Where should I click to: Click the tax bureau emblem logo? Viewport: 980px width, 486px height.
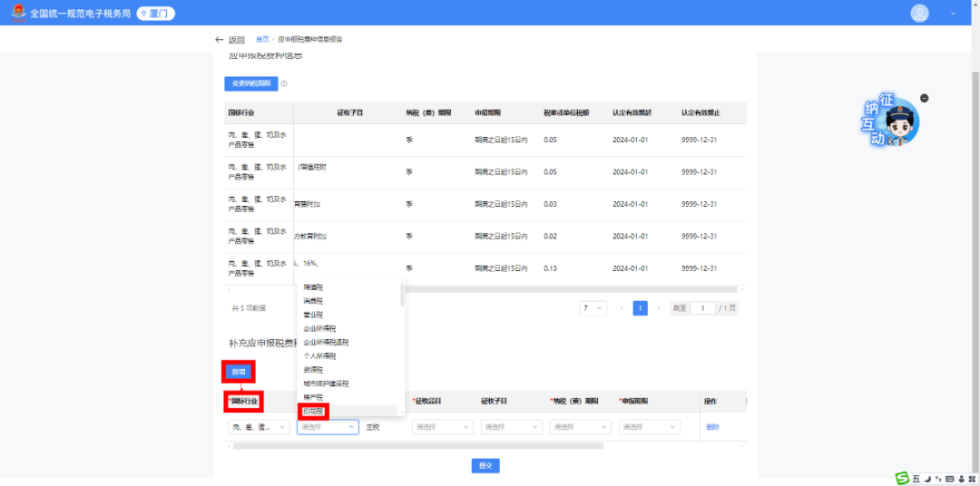[16, 14]
